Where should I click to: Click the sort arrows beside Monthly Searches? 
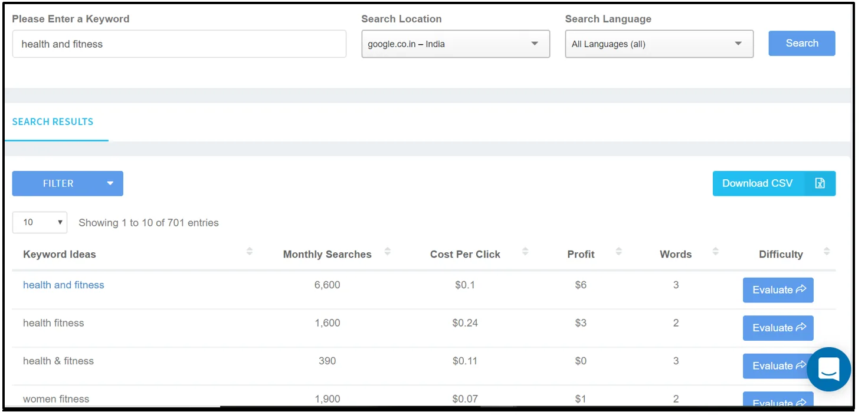(388, 251)
